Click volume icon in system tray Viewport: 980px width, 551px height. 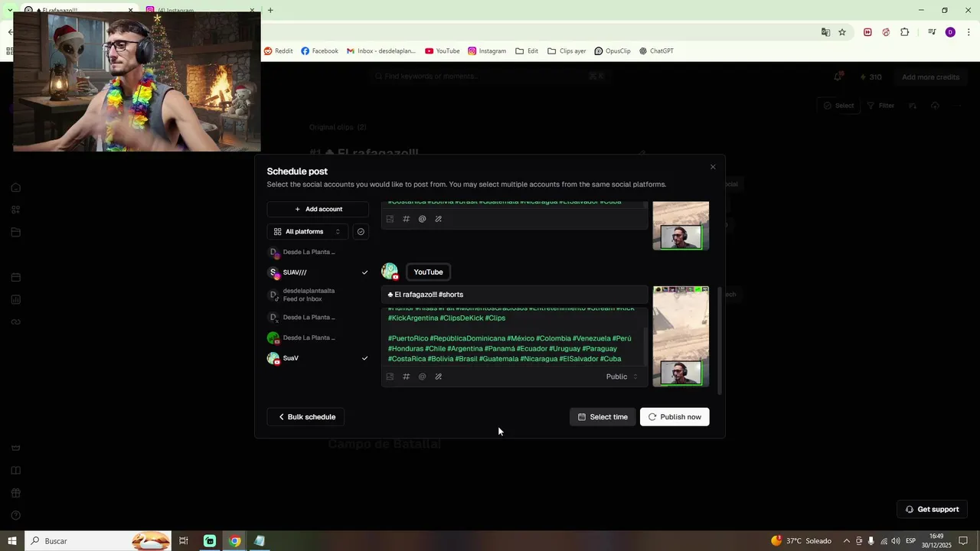click(x=895, y=541)
